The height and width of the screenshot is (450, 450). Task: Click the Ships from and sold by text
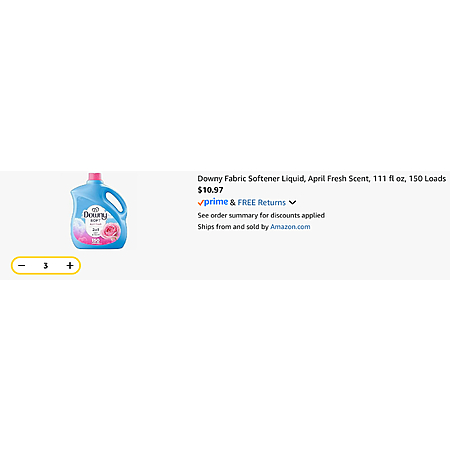click(x=233, y=227)
